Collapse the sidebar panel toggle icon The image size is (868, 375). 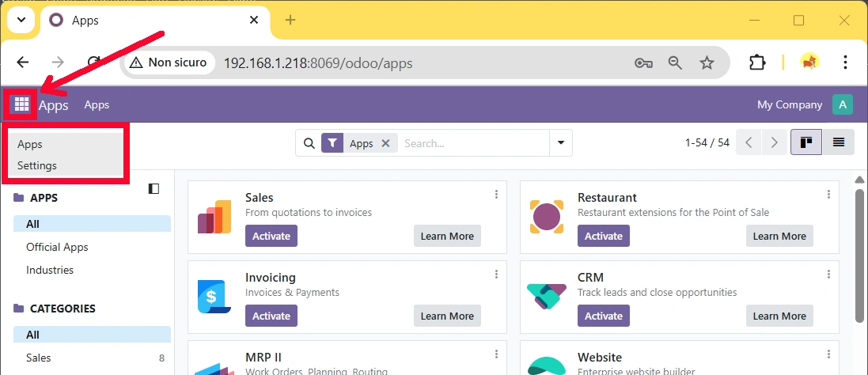(x=154, y=188)
